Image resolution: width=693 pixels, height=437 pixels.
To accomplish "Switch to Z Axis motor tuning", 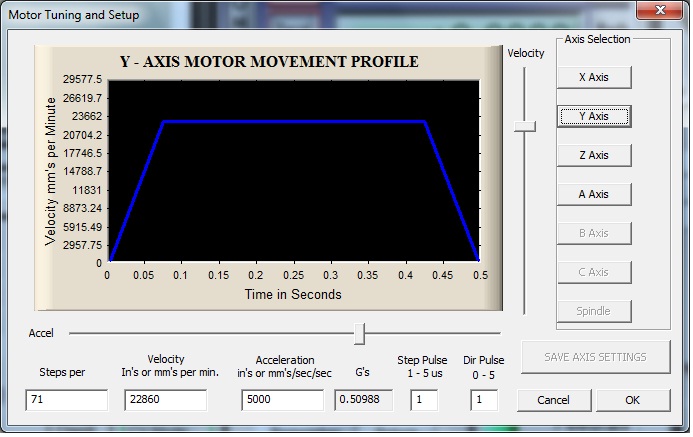I will coord(594,155).
